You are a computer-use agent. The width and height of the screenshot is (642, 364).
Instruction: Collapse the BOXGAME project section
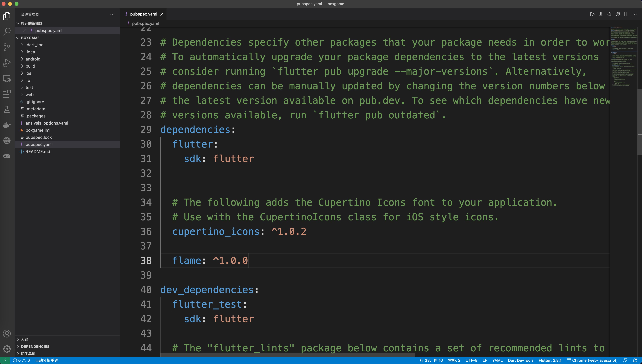pos(30,38)
